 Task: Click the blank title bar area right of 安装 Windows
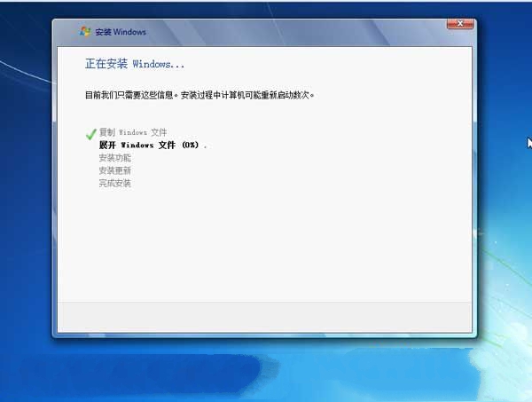293,32
